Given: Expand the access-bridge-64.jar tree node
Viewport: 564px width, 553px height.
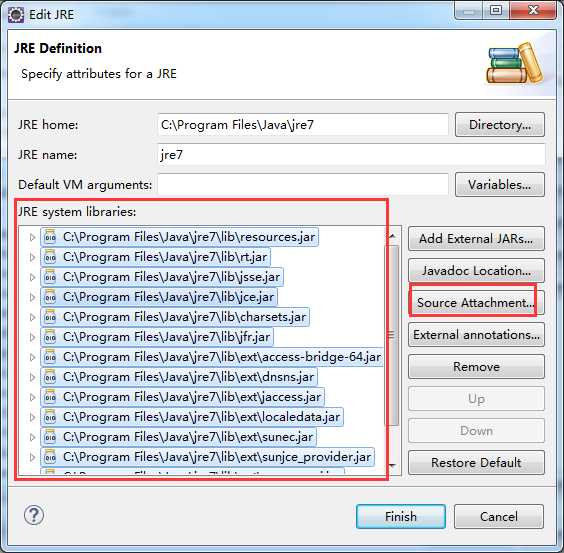Looking at the screenshot, I should [32, 357].
